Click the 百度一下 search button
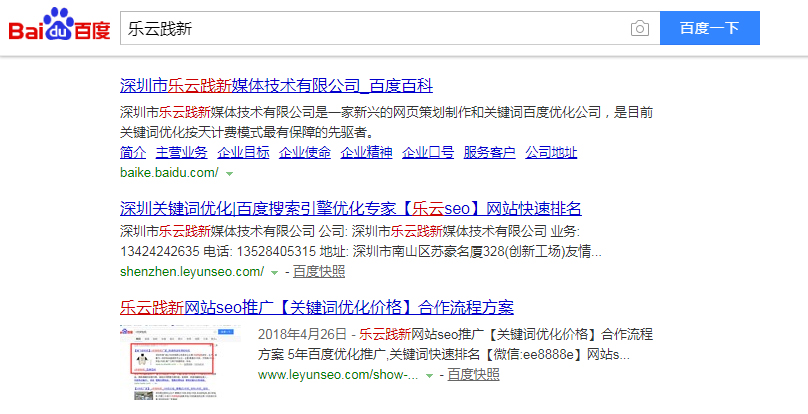This screenshot has height=414, width=808. 710,28
